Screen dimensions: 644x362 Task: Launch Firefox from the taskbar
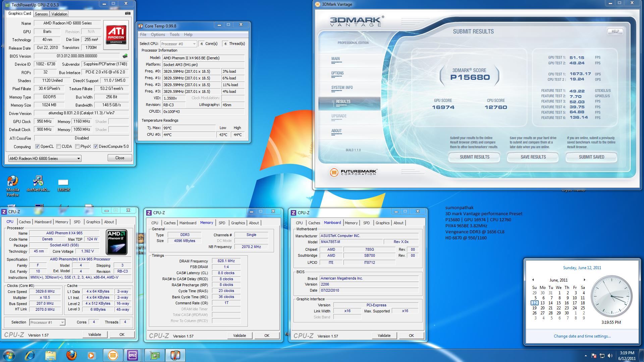point(71,355)
